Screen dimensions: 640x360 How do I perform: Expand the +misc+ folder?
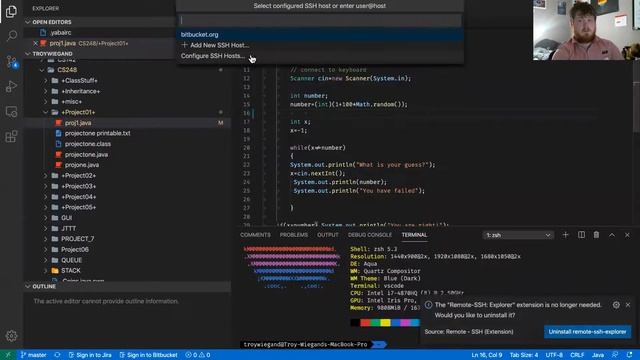[x=46, y=102]
